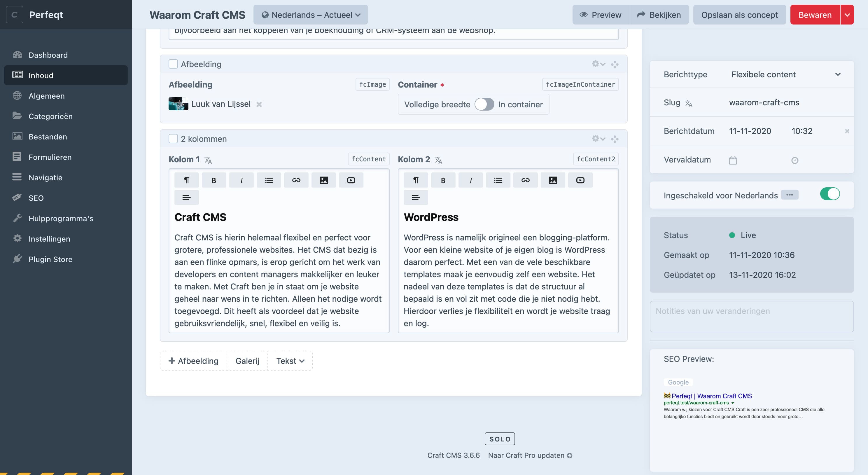Open text alignment in Kolom 1 editor

(x=186, y=197)
